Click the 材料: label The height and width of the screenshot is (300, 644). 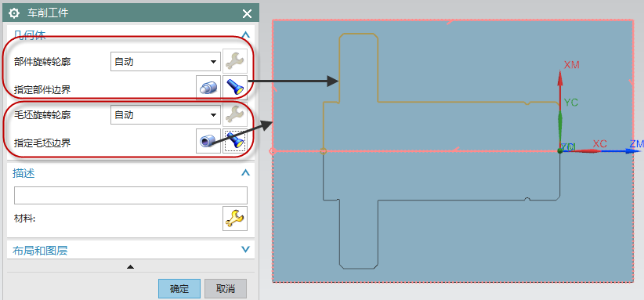point(24,219)
